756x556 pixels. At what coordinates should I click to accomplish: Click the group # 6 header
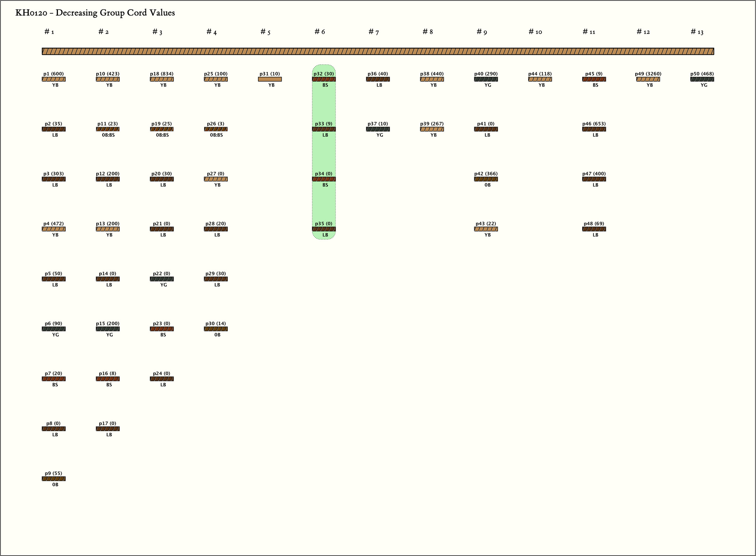coord(320,32)
